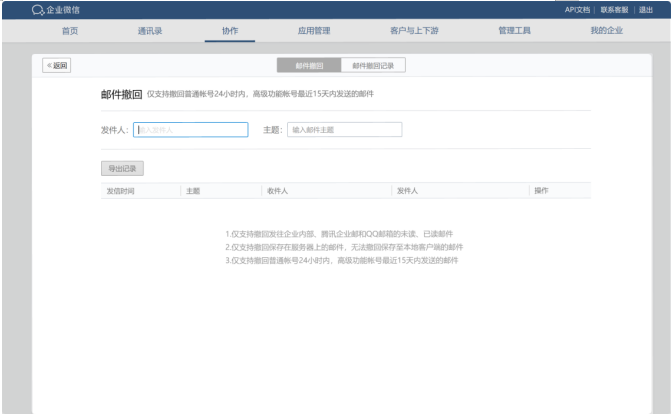Open the API文档 link
Viewport: 672px width, 418px height.
pyautogui.click(x=577, y=9)
